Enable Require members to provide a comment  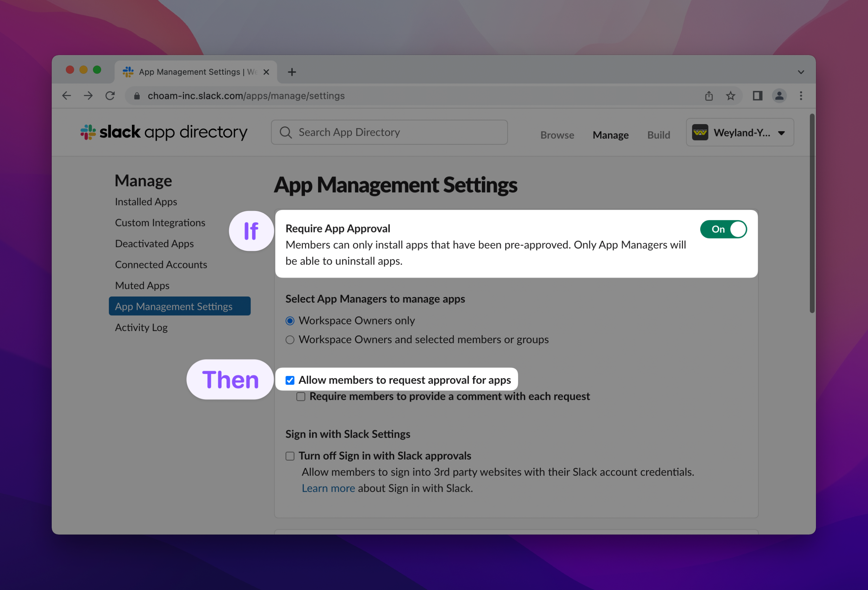(301, 397)
